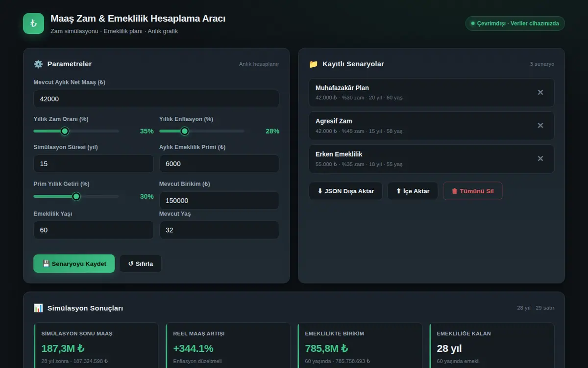588x368 pixels.
Task: Click the green lira app logo
Action: 33,24
